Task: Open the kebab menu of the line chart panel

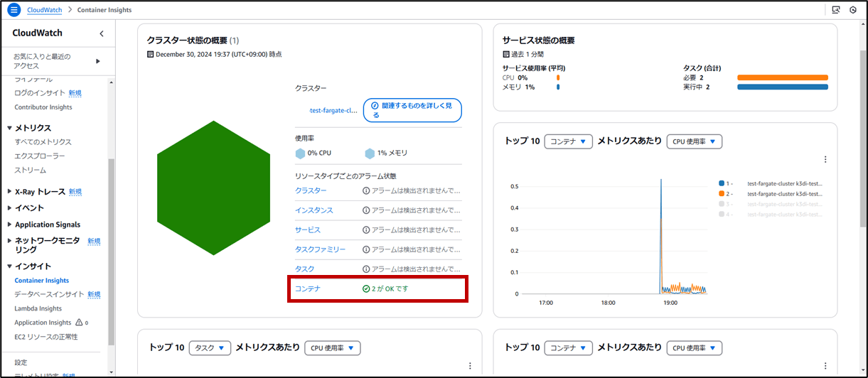Action: click(825, 160)
